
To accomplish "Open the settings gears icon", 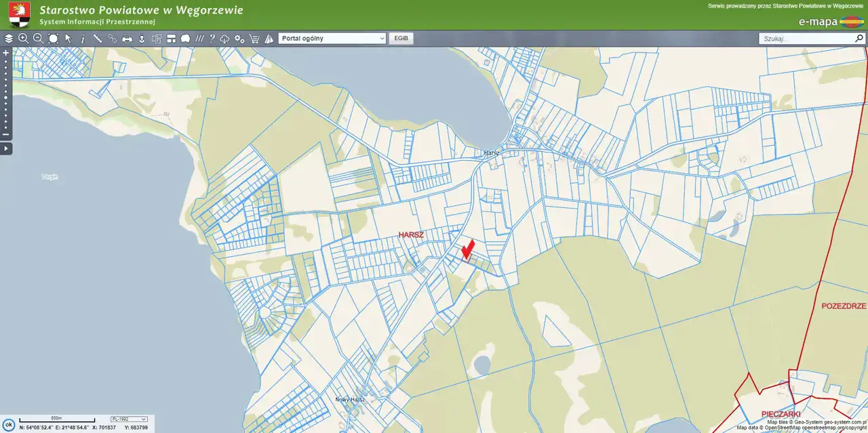I will (239, 39).
